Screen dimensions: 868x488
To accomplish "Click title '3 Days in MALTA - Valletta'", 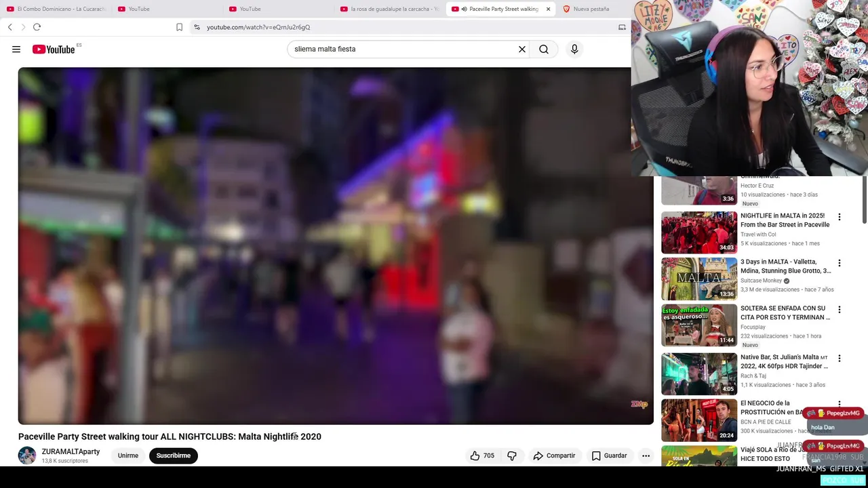I will click(785, 266).
